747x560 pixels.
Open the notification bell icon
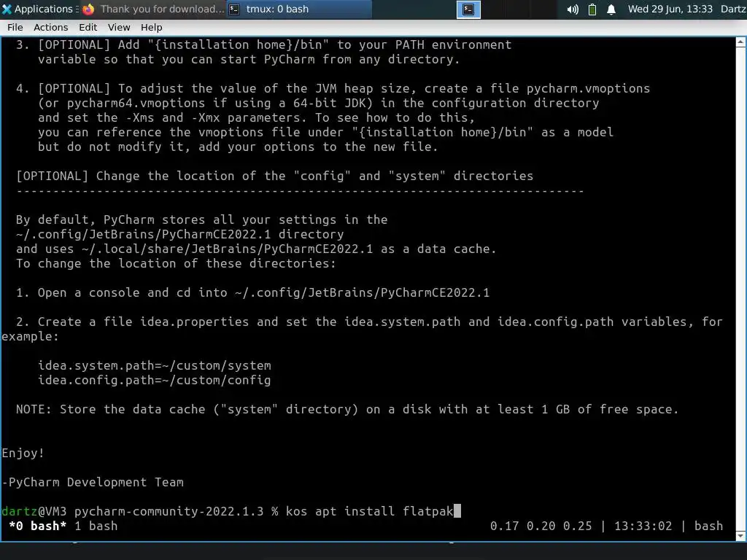[x=611, y=9]
